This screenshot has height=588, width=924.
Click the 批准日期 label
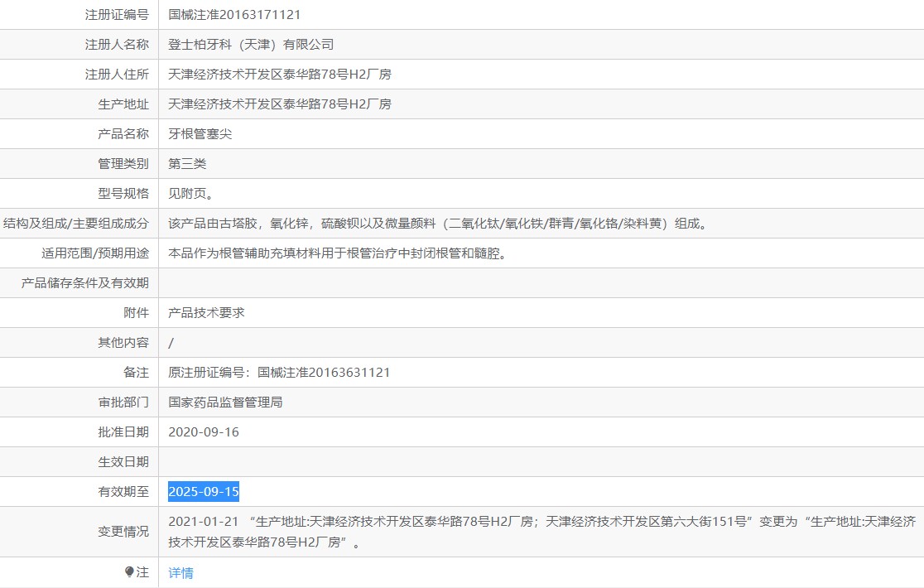tap(123, 432)
